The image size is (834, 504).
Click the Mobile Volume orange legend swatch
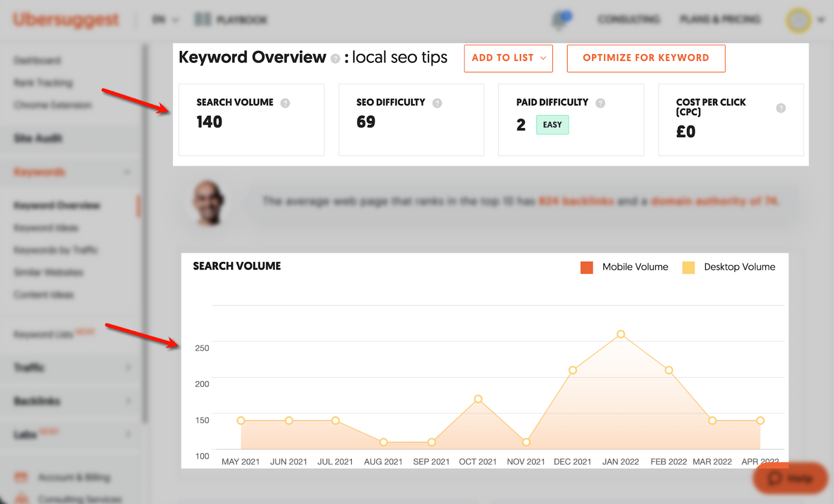[587, 267]
